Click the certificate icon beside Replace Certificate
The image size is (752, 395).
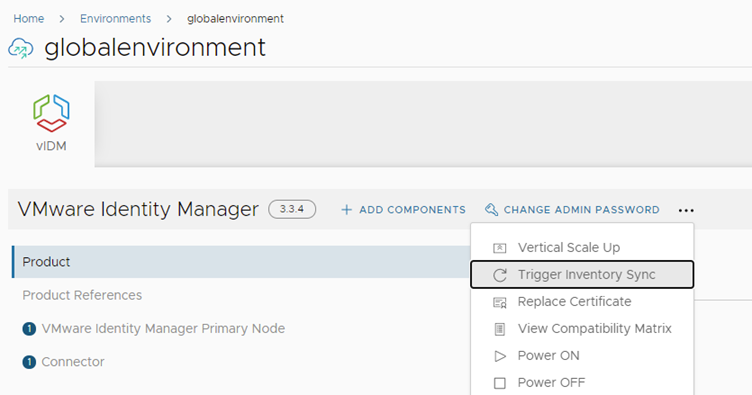[x=500, y=302]
